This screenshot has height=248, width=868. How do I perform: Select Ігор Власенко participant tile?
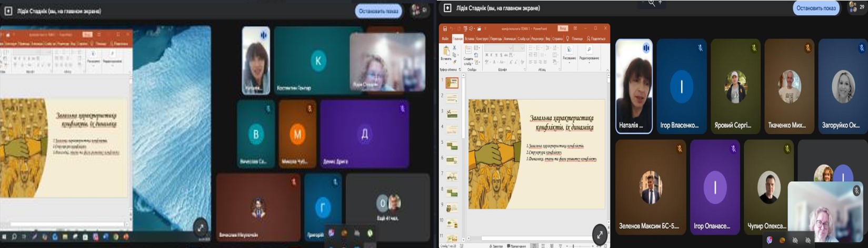(x=681, y=86)
